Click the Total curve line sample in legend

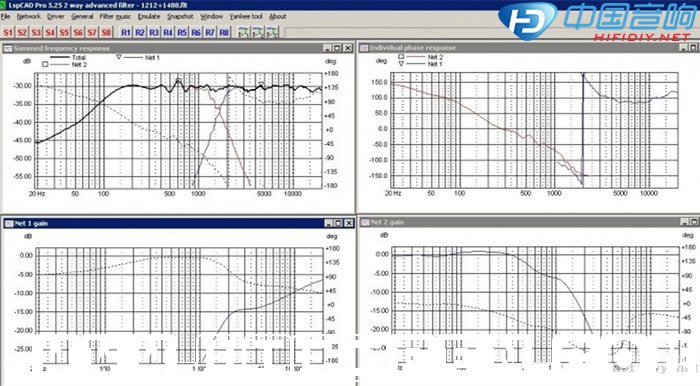coord(59,57)
